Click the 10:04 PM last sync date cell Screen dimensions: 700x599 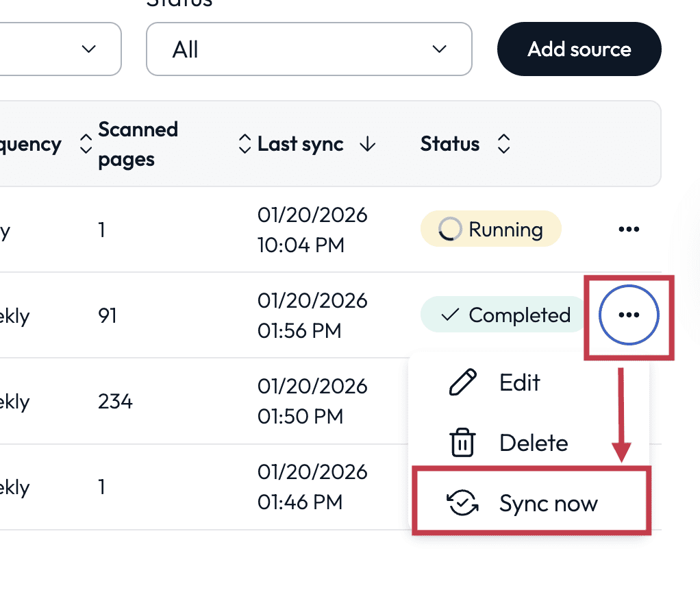[x=312, y=230]
